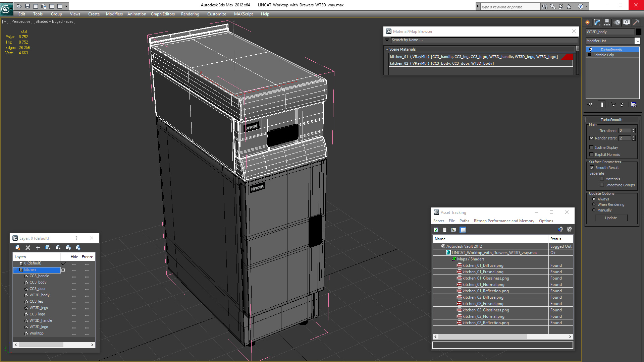Open the MAXScript menu
Image resolution: width=644 pixels, height=362 pixels.
tap(243, 14)
